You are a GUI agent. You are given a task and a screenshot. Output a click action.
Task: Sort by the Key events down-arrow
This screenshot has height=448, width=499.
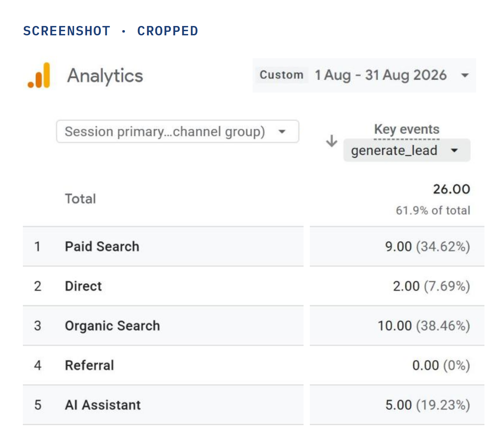[332, 141]
